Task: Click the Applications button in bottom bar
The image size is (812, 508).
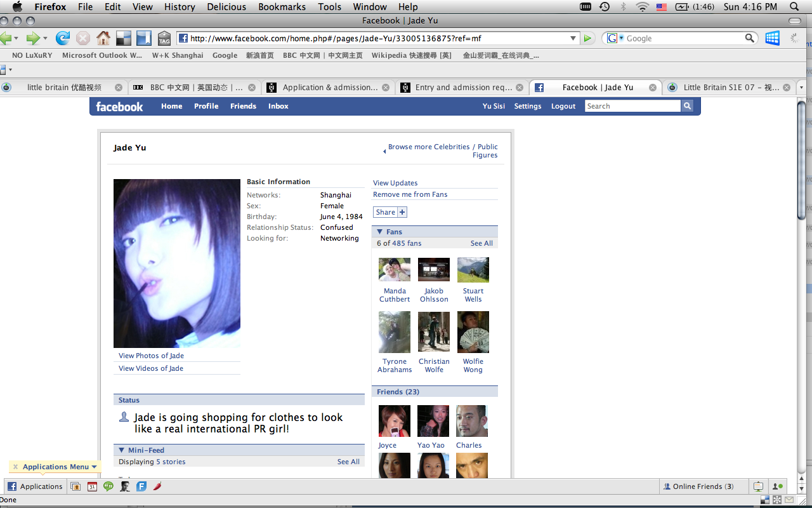Action: 36,486
